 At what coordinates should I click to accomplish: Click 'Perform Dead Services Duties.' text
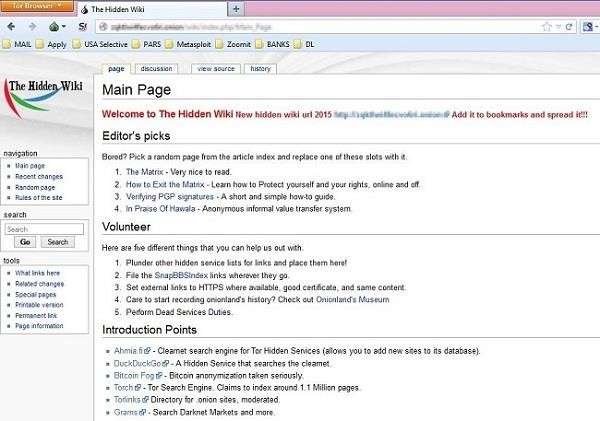tap(179, 312)
